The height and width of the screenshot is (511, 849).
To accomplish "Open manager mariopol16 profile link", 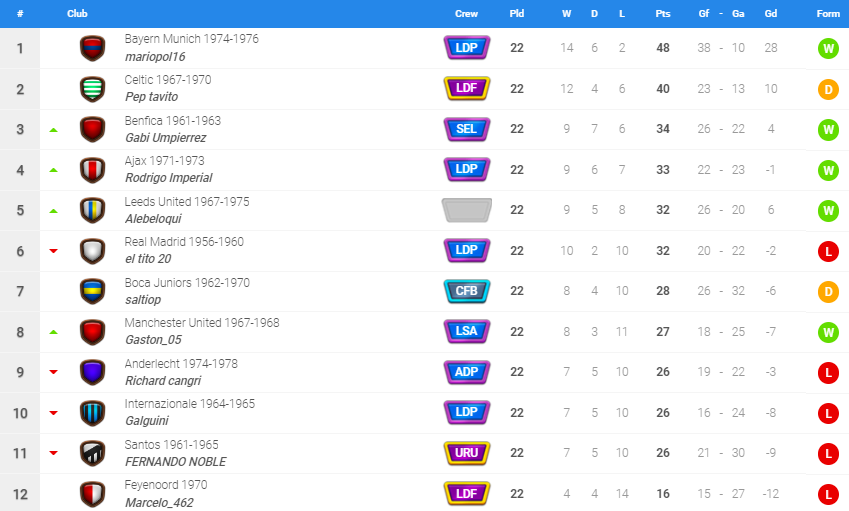I will pos(155,57).
